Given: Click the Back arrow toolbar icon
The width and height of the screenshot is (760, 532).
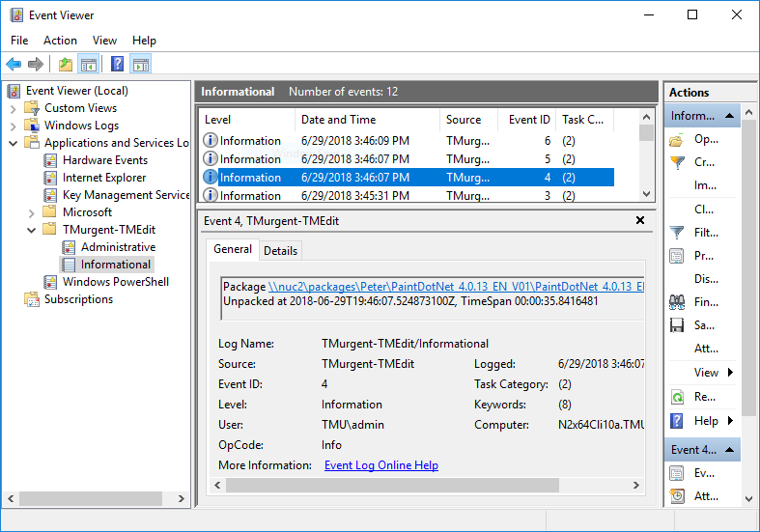Looking at the screenshot, I should point(14,64).
